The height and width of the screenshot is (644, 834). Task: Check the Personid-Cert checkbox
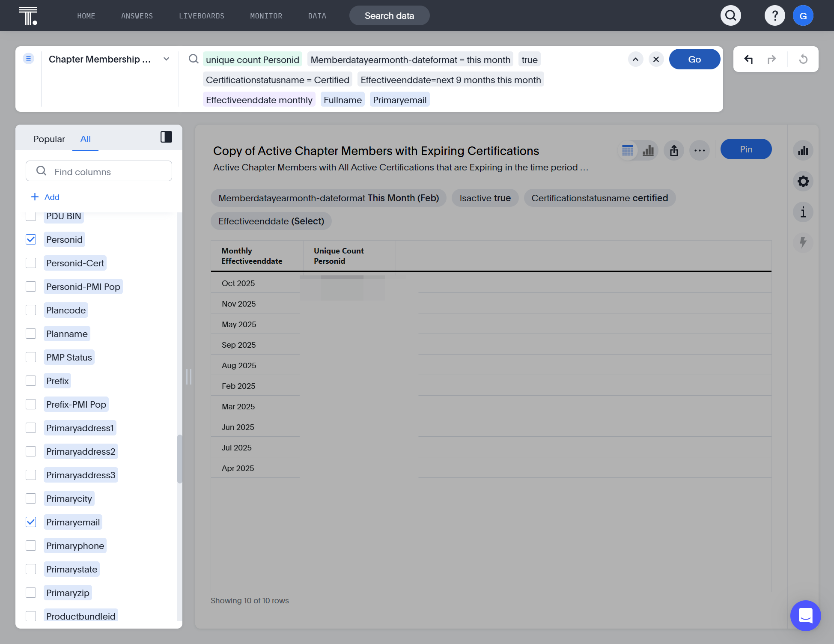tap(31, 263)
